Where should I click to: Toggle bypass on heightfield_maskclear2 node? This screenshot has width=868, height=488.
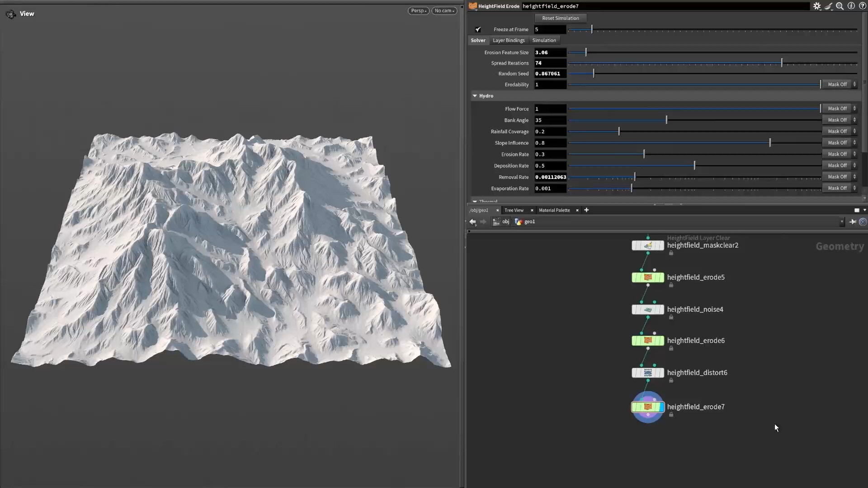[635, 245]
